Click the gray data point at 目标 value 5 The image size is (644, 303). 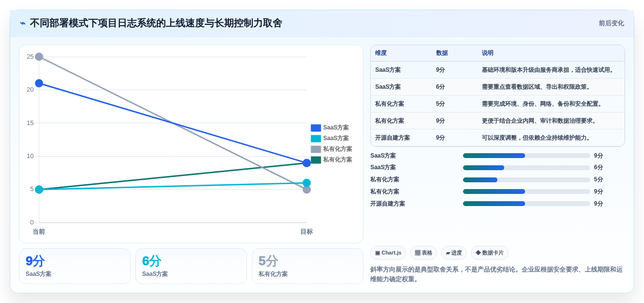click(x=307, y=190)
